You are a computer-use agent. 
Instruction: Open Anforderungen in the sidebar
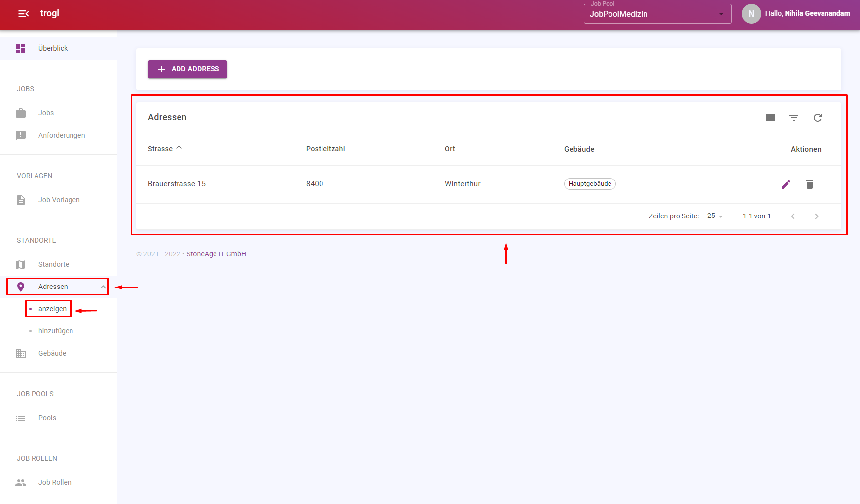[x=58, y=135]
